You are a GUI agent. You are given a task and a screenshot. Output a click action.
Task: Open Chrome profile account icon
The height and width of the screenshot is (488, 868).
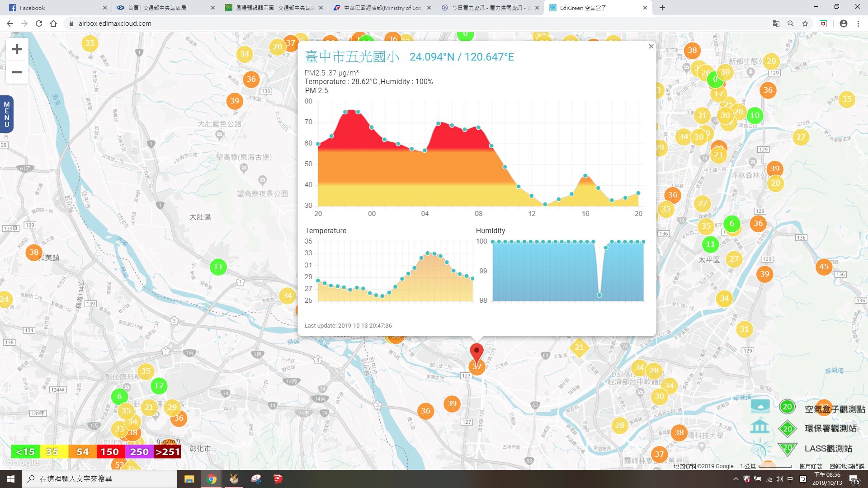(x=844, y=23)
